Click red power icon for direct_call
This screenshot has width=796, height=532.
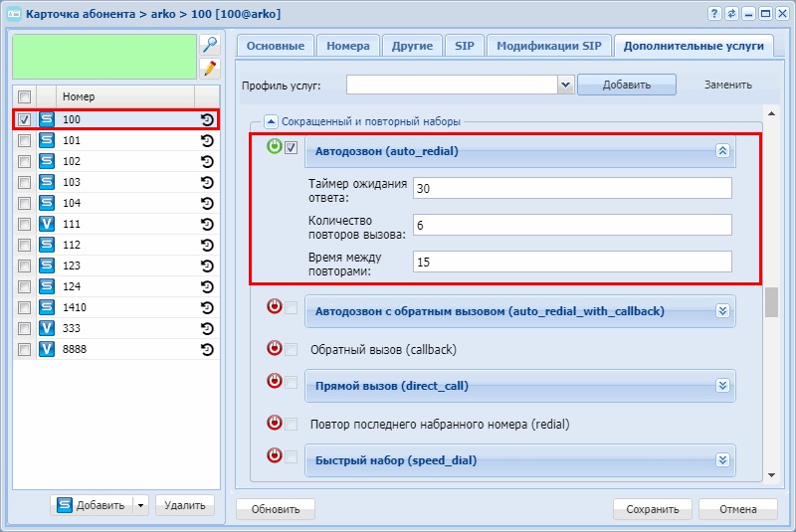(x=275, y=381)
